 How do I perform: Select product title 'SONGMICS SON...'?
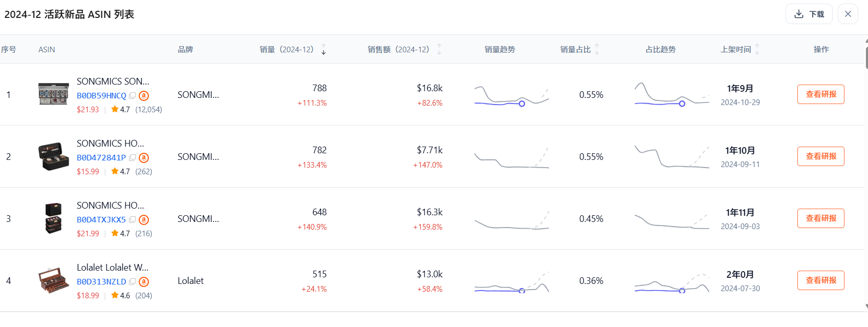click(x=113, y=81)
